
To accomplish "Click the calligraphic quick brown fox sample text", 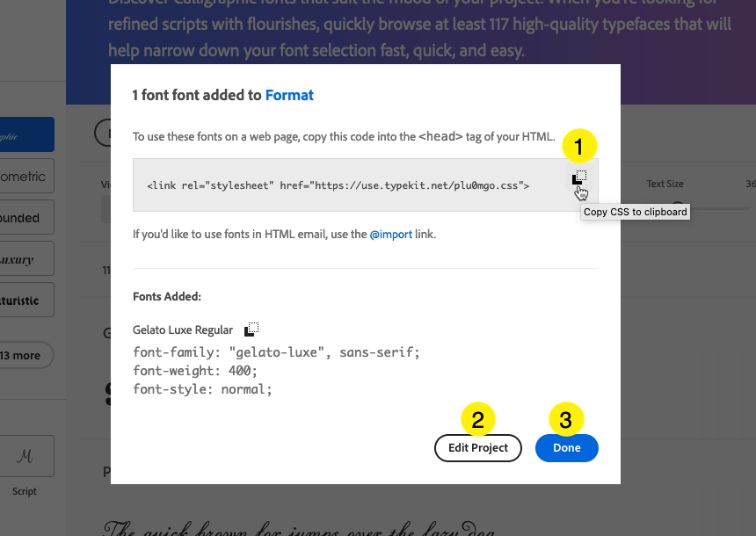I will [x=299, y=528].
